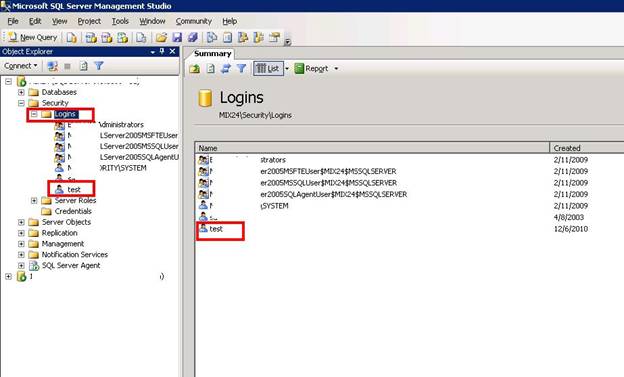Click the Report button

312,68
